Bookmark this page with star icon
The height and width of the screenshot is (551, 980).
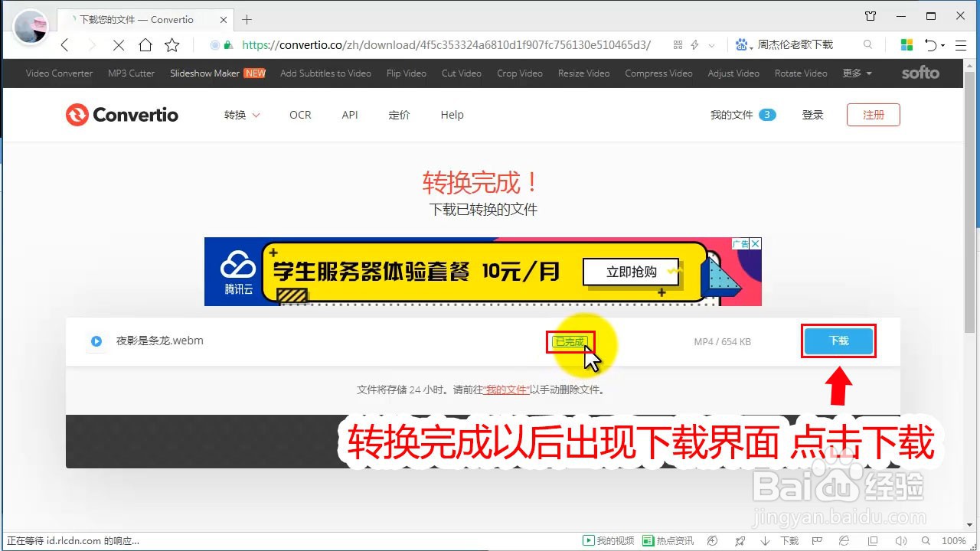point(172,45)
